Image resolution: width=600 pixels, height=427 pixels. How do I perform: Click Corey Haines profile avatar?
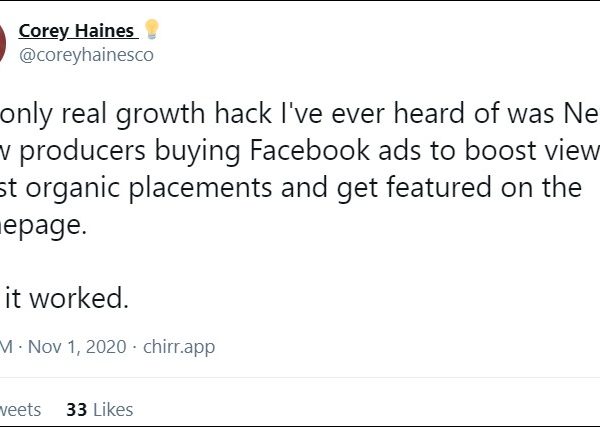pyautogui.click(x=4, y=42)
